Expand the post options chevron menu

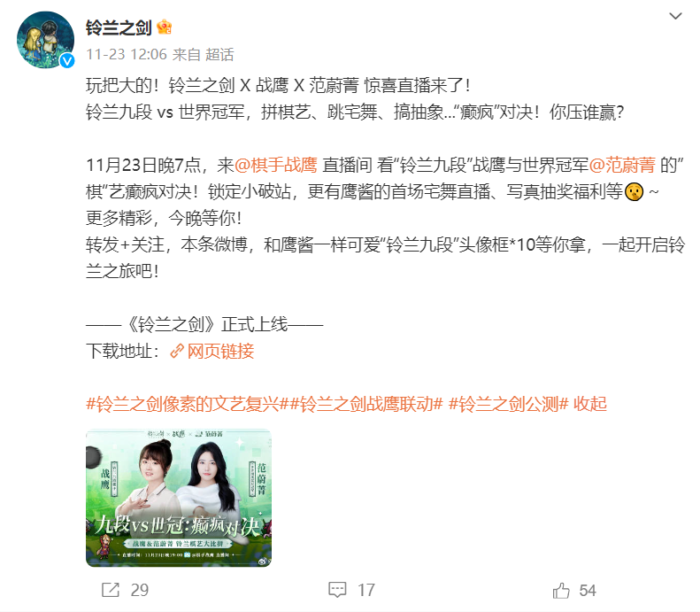[x=675, y=16]
